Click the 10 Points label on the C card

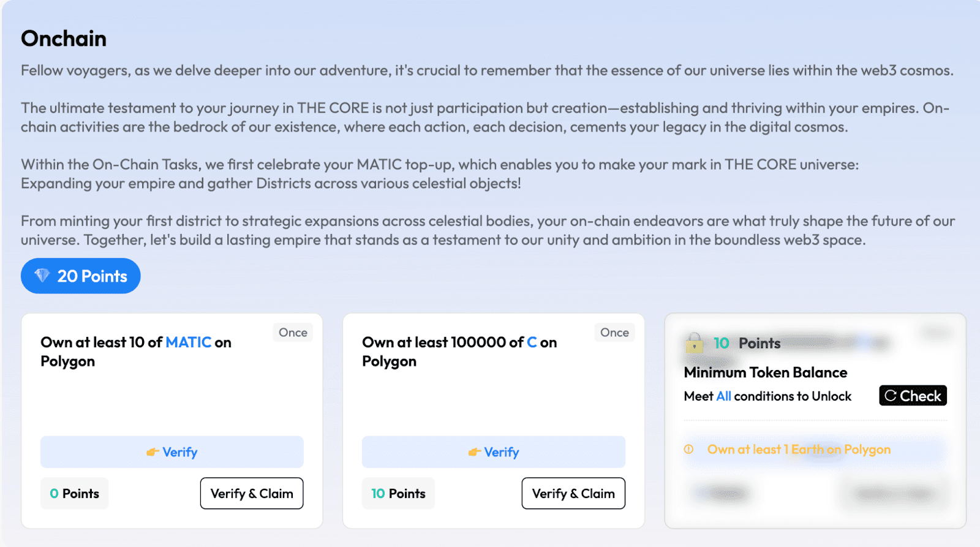coord(398,493)
